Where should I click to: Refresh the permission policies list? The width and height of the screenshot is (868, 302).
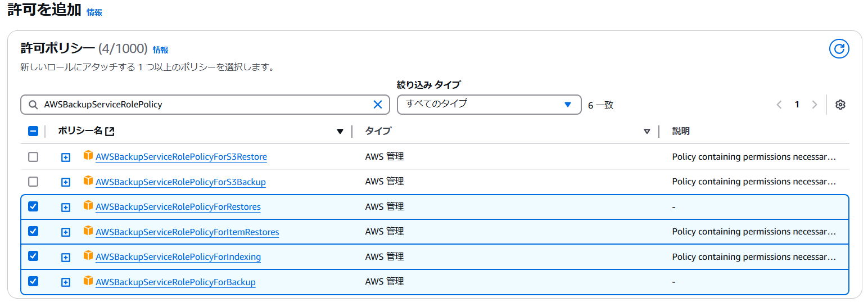[839, 49]
